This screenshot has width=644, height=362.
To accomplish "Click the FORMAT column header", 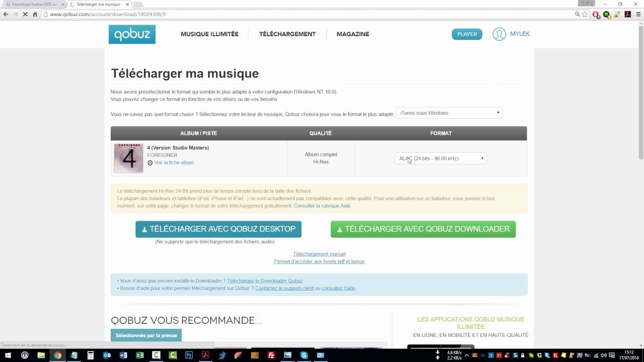I will (441, 133).
